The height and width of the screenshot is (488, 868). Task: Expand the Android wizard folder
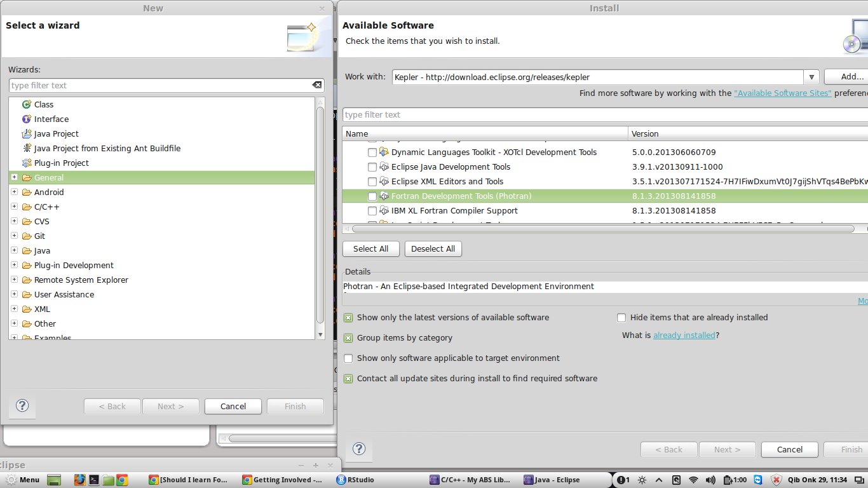click(x=14, y=192)
